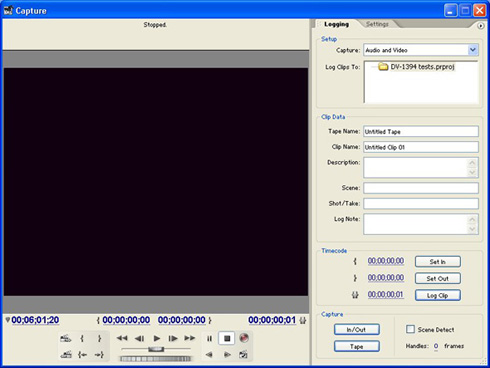Step back one frame

point(139,339)
